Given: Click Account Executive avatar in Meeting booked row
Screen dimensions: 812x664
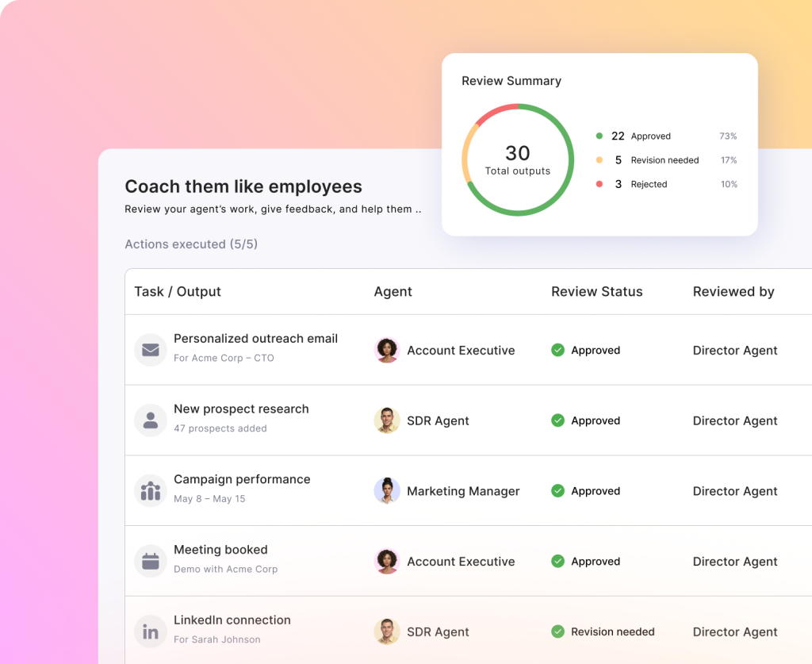Looking at the screenshot, I should (387, 562).
